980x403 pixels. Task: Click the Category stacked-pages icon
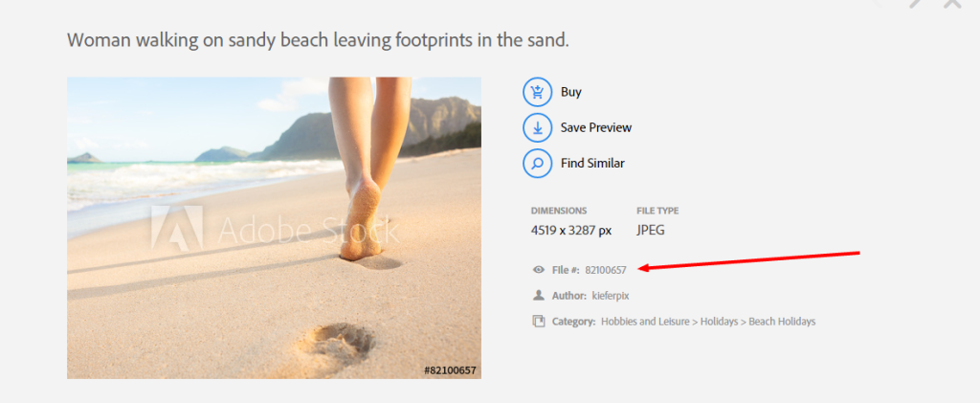click(x=538, y=321)
